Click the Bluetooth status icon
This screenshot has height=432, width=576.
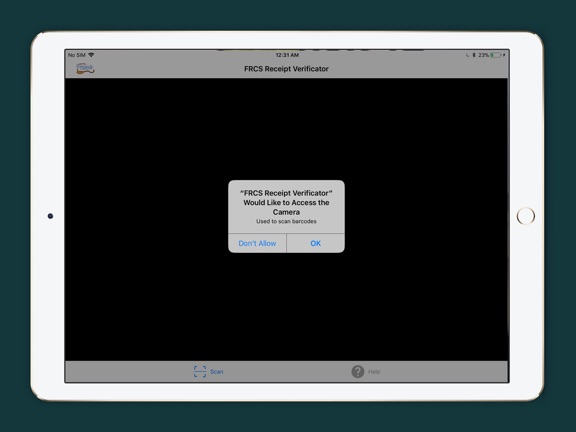[x=474, y=55]
